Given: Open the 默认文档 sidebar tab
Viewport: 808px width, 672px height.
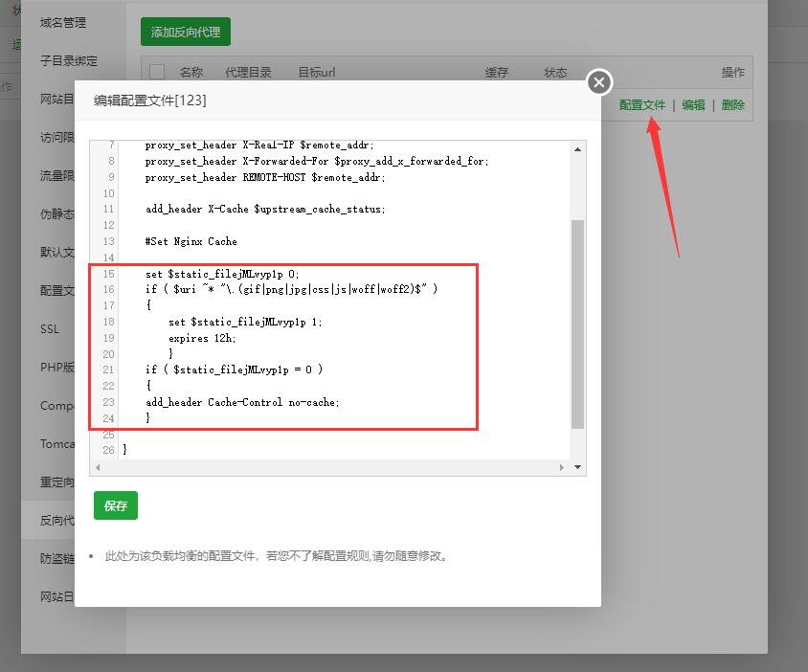Looking at the screenshot, I should tap(56, 252).
